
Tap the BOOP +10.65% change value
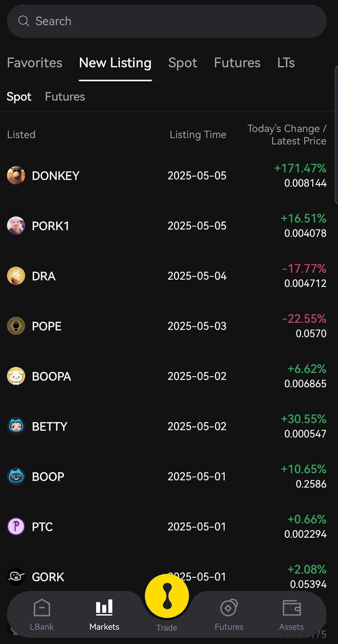click(303, 469)
